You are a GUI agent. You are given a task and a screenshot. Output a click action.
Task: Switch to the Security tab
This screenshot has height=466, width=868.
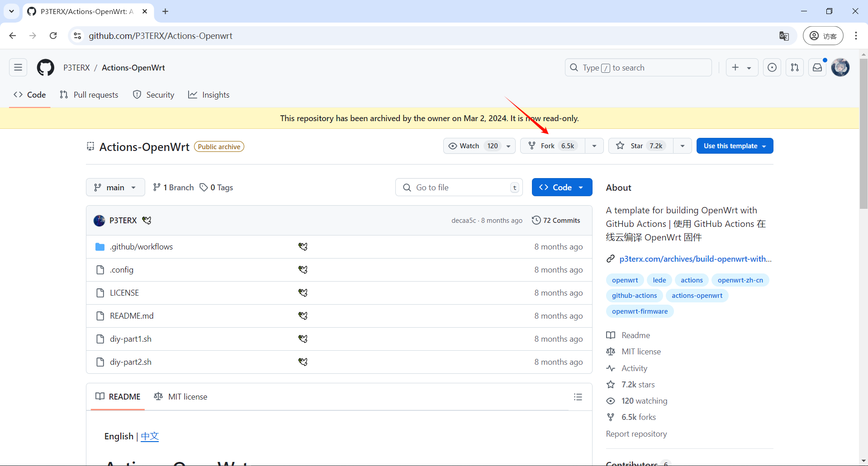[154, 95]
